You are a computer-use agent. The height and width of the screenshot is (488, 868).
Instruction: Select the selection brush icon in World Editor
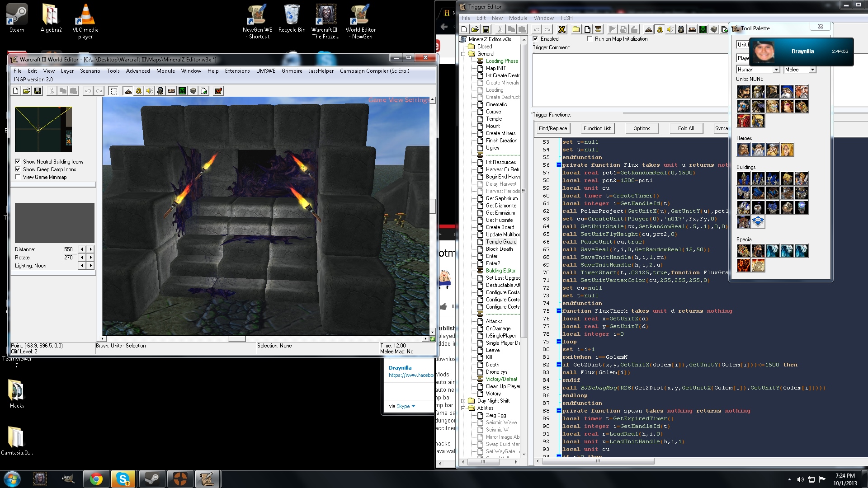click(114, 91)
